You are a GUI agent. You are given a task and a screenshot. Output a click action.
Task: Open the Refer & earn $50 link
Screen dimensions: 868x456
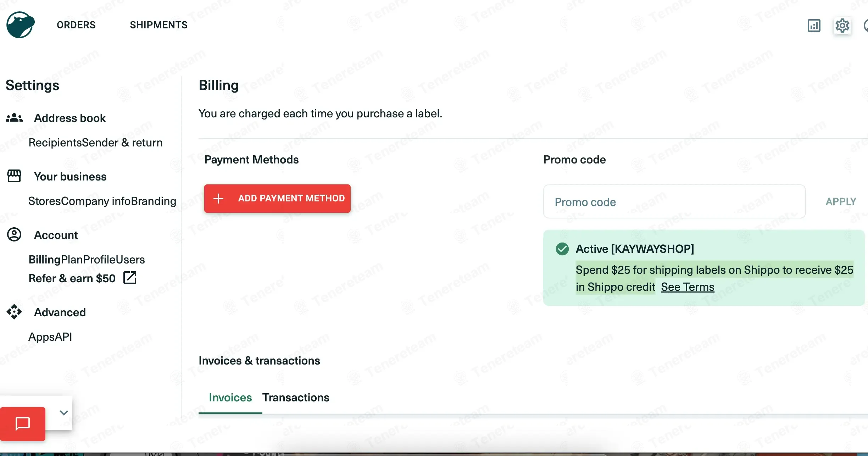pos(72,278)
